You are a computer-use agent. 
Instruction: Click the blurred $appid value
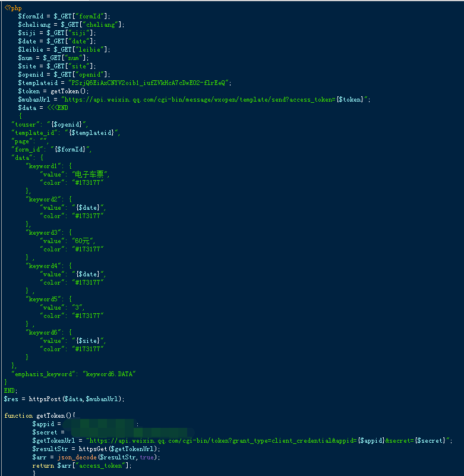[99, 424]
